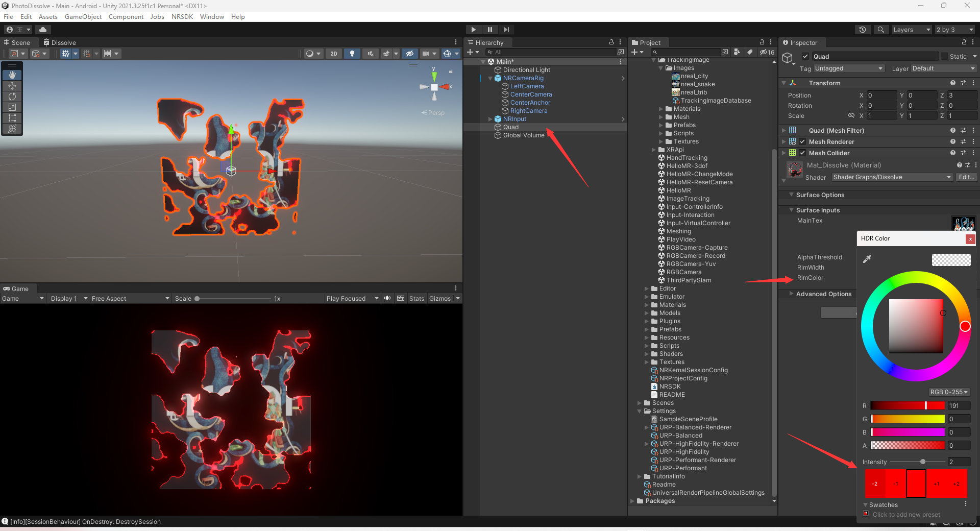This screenshot has width=980, height=531.
Task: Toggle scene lighting bulb icon
Action: coord(352,54)
